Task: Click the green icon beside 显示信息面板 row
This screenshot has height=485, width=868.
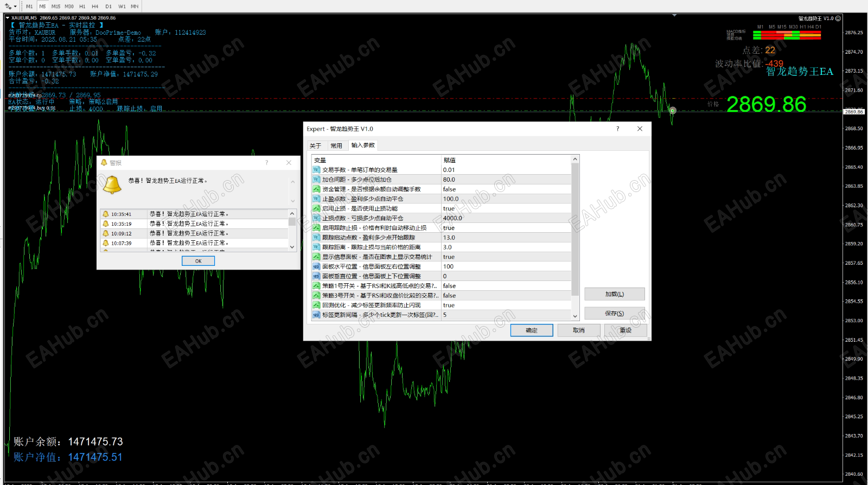Action: point(316,257)
